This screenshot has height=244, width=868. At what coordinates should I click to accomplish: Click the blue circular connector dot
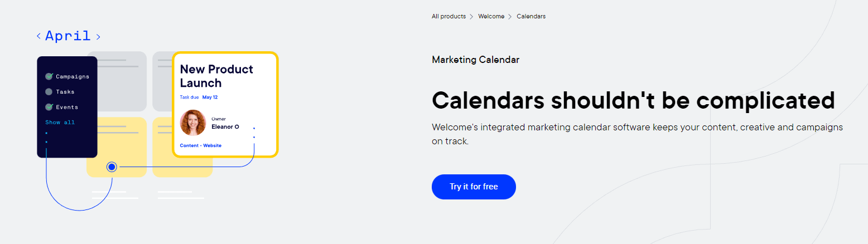coord(112,167)
